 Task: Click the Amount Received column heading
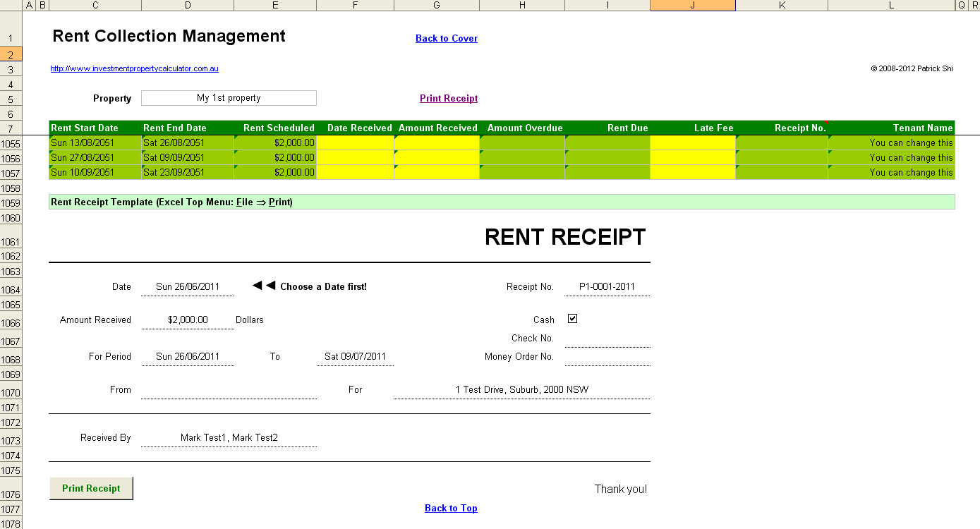[x=437, y=128]
